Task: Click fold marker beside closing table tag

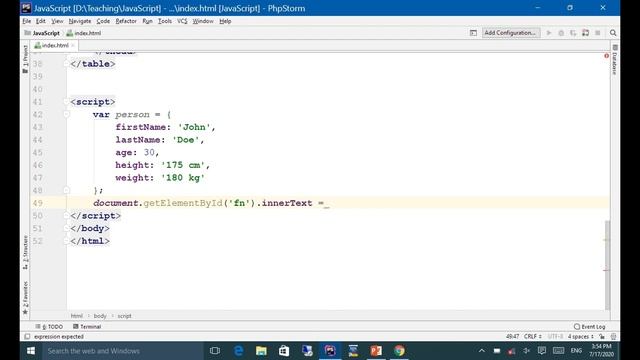Action: click(66, 64)
